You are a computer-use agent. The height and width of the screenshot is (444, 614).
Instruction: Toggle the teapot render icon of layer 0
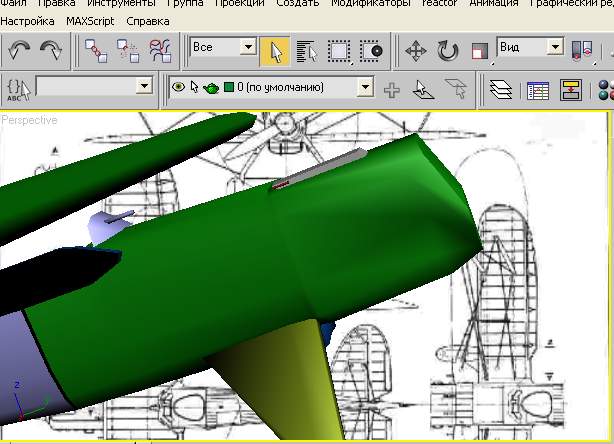(211, 88)
